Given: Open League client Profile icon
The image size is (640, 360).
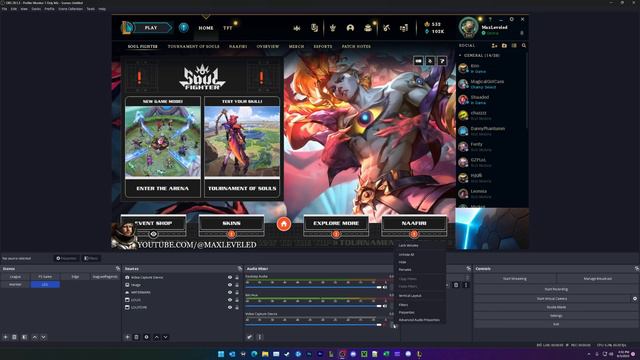Looking at the screenshot, I should 350,28.
